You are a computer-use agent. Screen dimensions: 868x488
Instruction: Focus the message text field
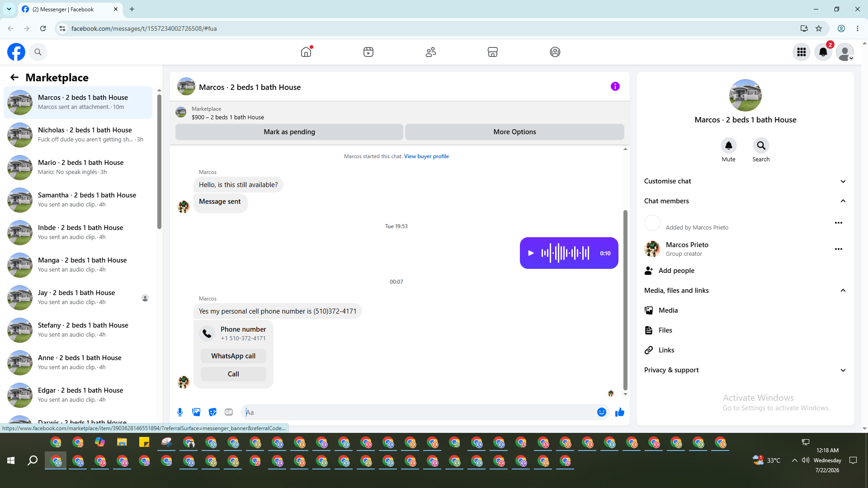click(x=419, y=412)
